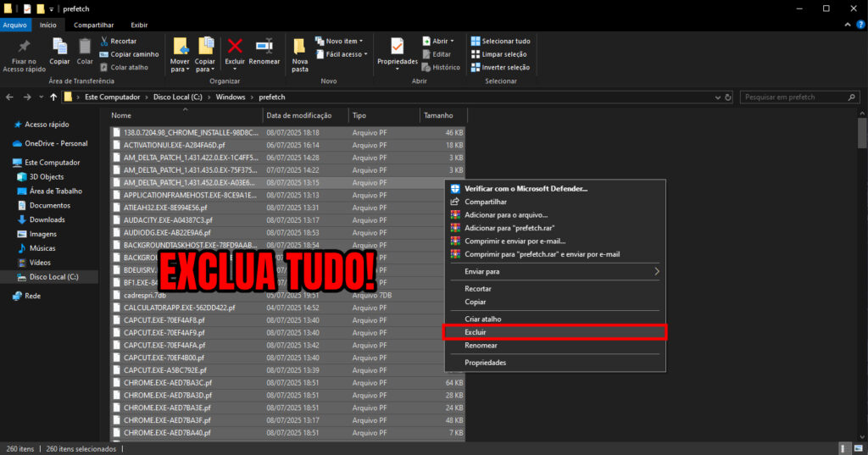Select Downloads in the navigation pane

pos(47,219)
